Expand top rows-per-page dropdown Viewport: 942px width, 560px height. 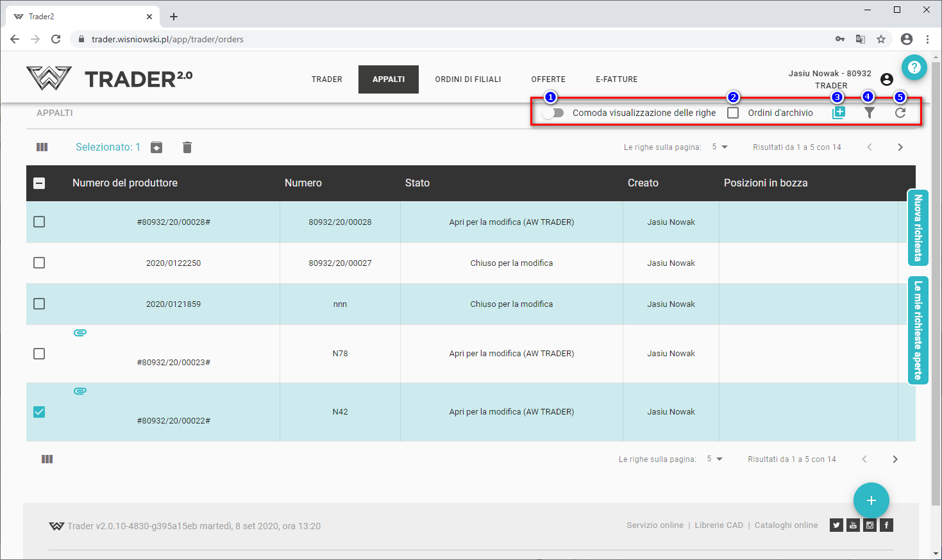click(x=719, y=147)
